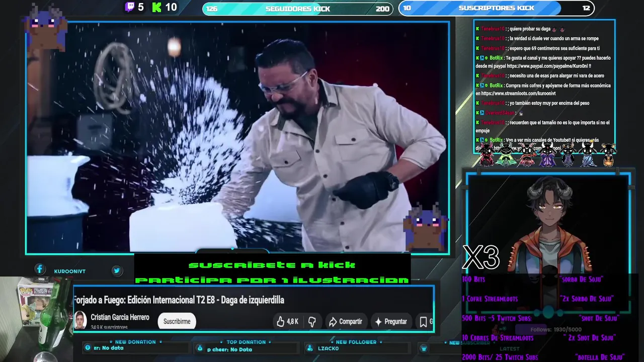Open the paypal.com/paypalme link in chat
This screenshot has width=644, height=362.
point(548,66)
